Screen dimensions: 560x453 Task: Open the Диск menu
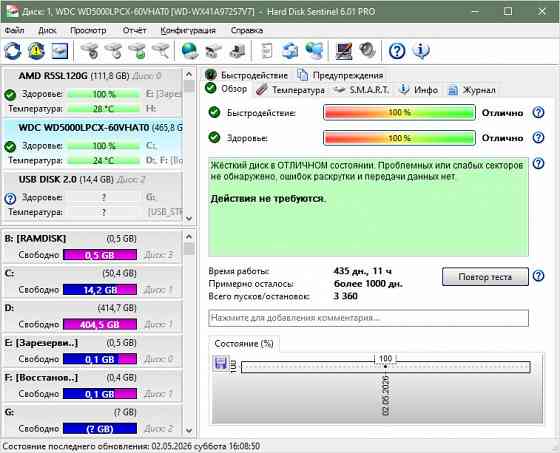tap(47, 30)
